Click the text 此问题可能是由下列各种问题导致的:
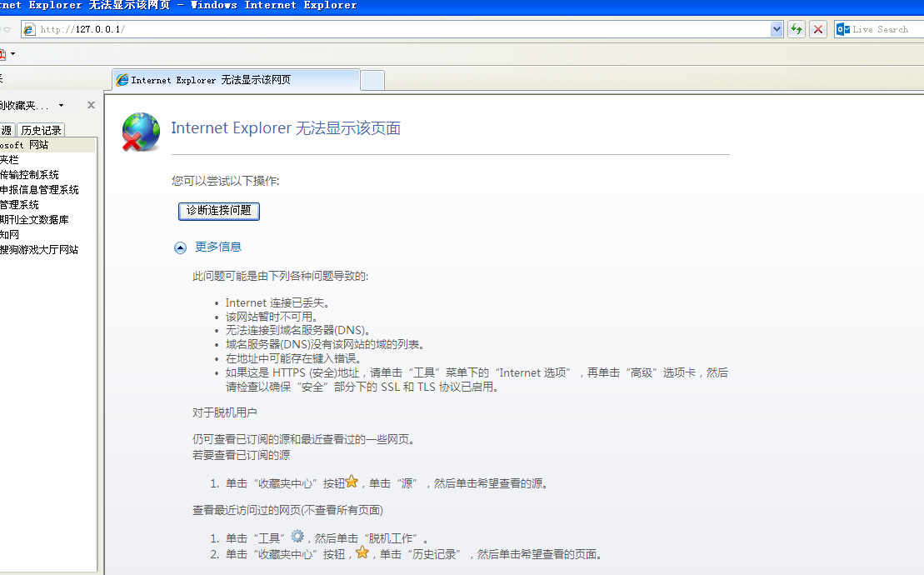The height and width of the screenshot is (575, 924). click(281, 276)
